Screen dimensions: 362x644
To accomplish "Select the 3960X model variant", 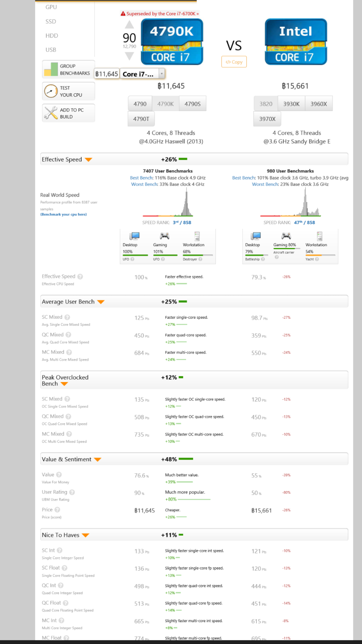I will [x=318, y=104].
